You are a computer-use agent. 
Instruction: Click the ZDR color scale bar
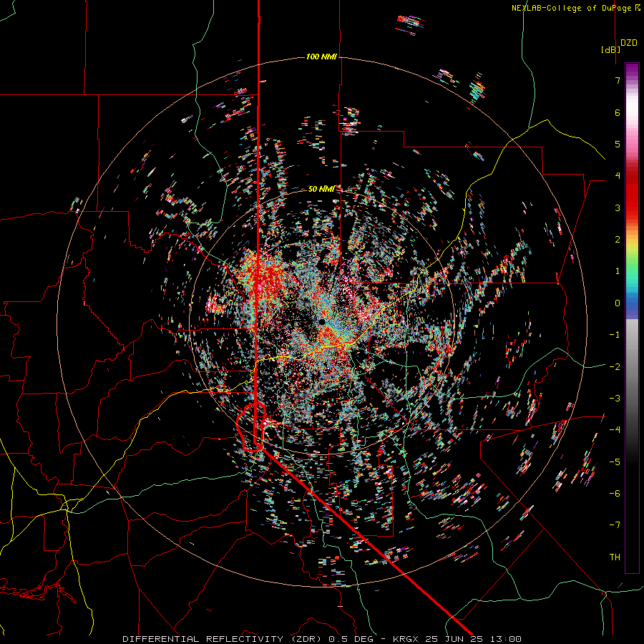click(632, 318)
